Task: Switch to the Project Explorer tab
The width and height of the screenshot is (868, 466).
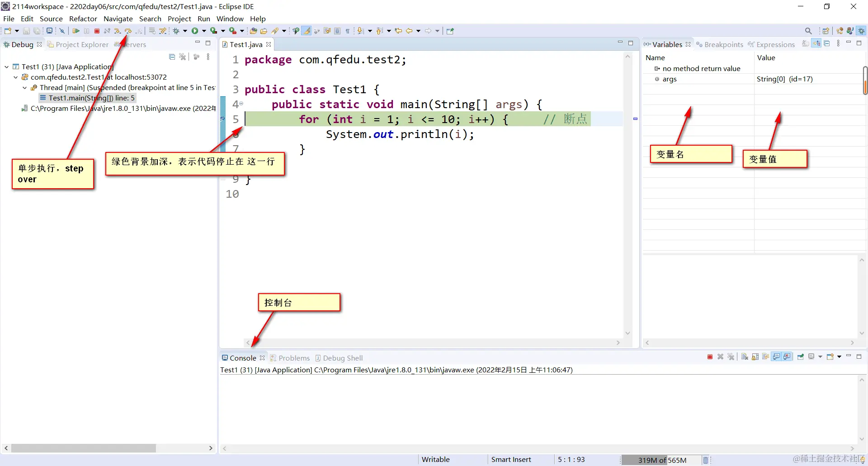Action: click(78, 44)
